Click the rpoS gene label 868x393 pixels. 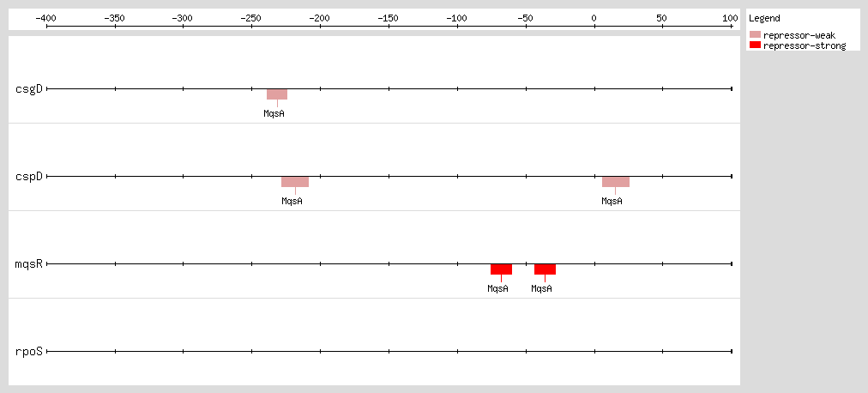point(29,352)
